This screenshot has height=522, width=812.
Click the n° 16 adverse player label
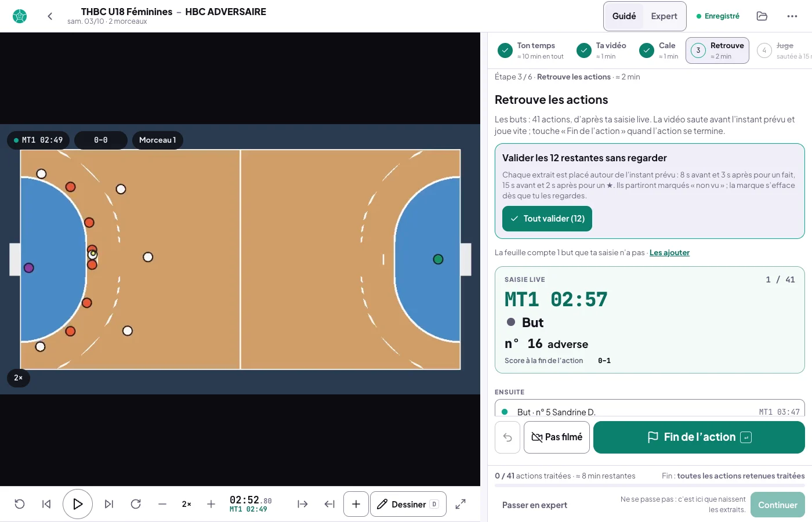coord(546,344)
